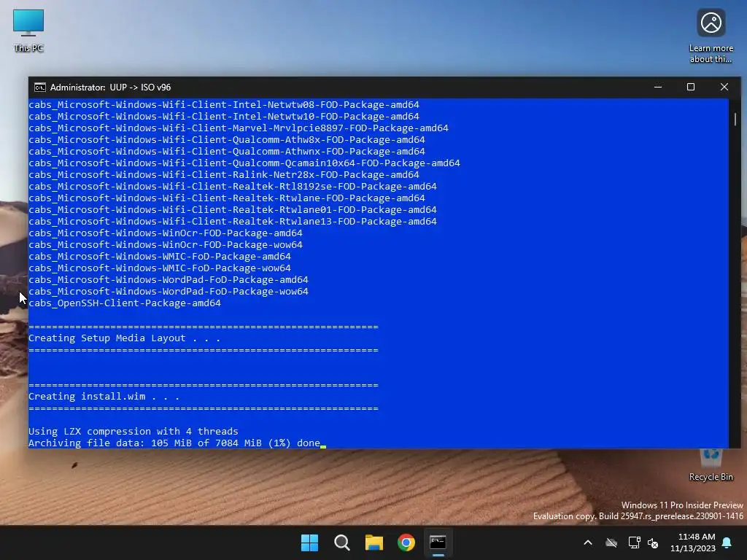Viewport: 747px width, 560px height.
Task: Click the Qualcomm-Athwnx-FOD-Package line
Action: pos(227,152)
